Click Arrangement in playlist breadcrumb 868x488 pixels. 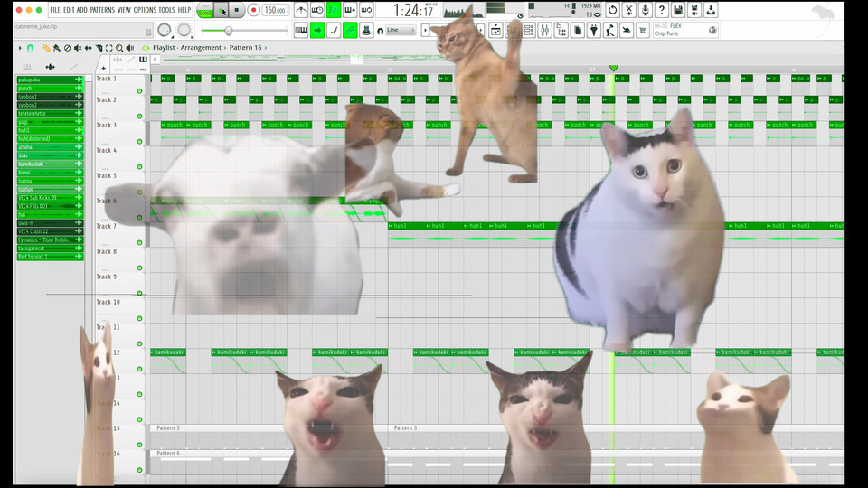point(200,48)
